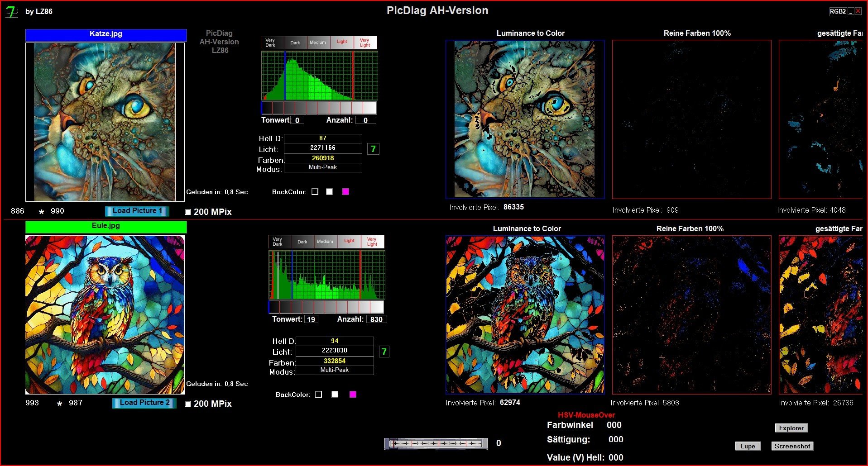The width and height of the screenshot is (868, 466).
Task: Take a capture with Screenshot button
Action: tap(792, 446)
